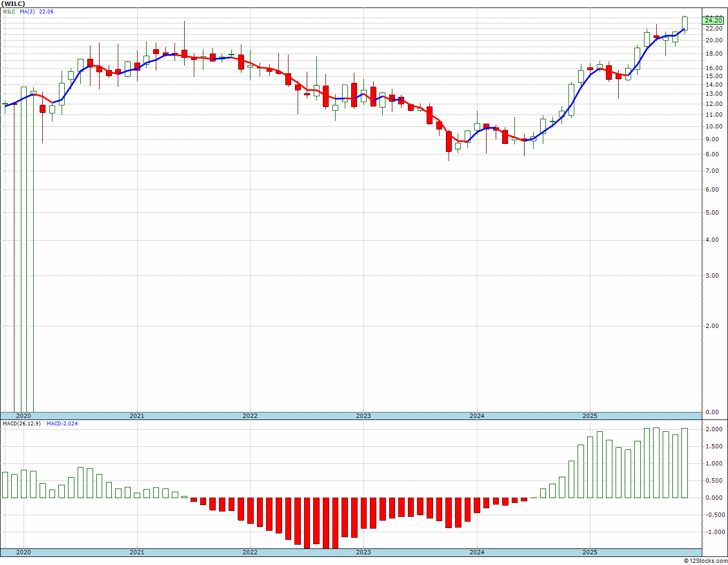The width and height of the screenshot is (728, 565).
Task: Click the green 24.20 current price tag
Action: (x=714, y=20)
